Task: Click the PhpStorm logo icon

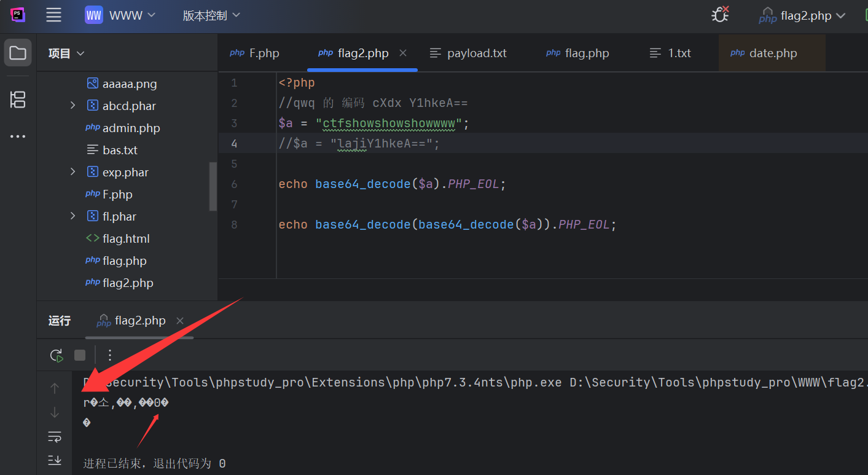Action: pyautogui.click(x=18, y=15)
